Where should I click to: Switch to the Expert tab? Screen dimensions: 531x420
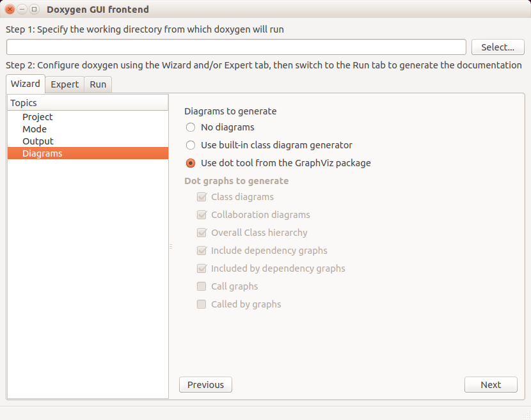[x=65, y=84]
